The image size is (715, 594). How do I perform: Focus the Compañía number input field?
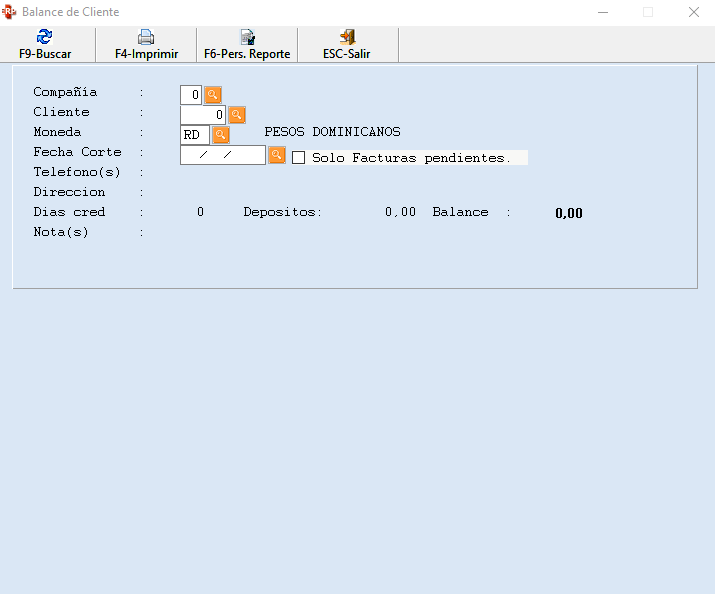point(191,95)
